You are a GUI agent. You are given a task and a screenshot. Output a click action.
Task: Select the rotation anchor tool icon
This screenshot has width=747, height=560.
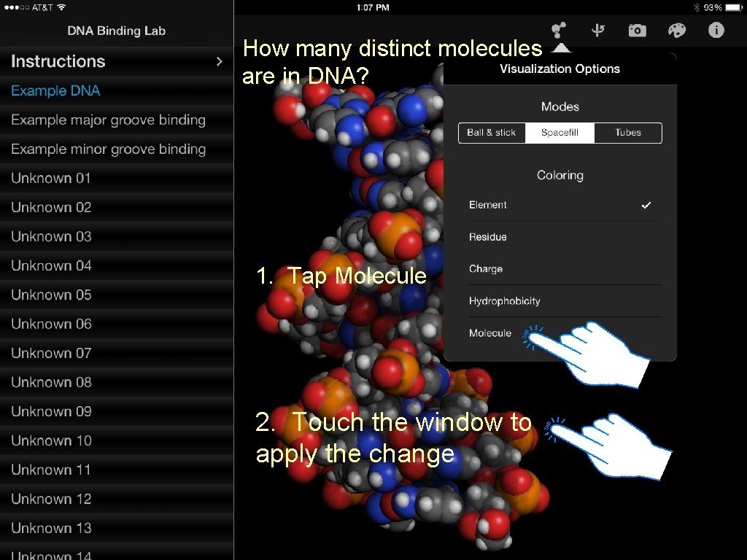(597, 31)
